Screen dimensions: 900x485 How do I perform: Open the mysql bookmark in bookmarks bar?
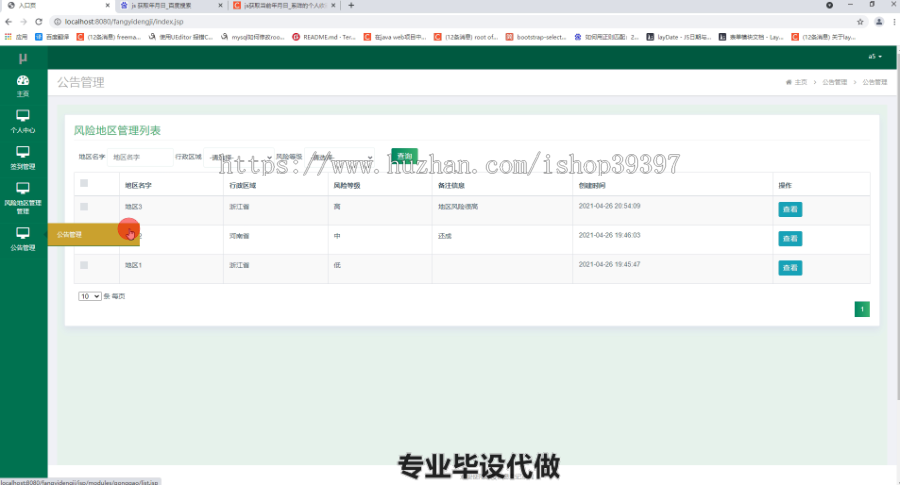point(253,37)
